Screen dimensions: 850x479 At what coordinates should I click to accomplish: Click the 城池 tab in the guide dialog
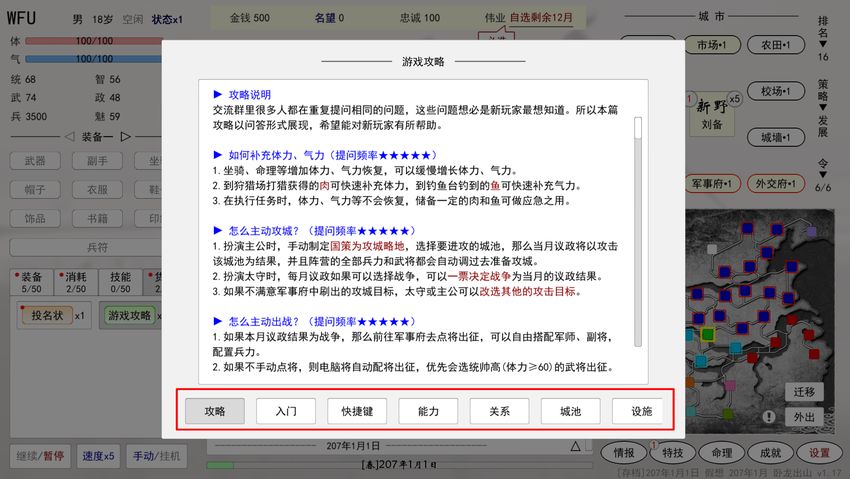tap(570, 411)
